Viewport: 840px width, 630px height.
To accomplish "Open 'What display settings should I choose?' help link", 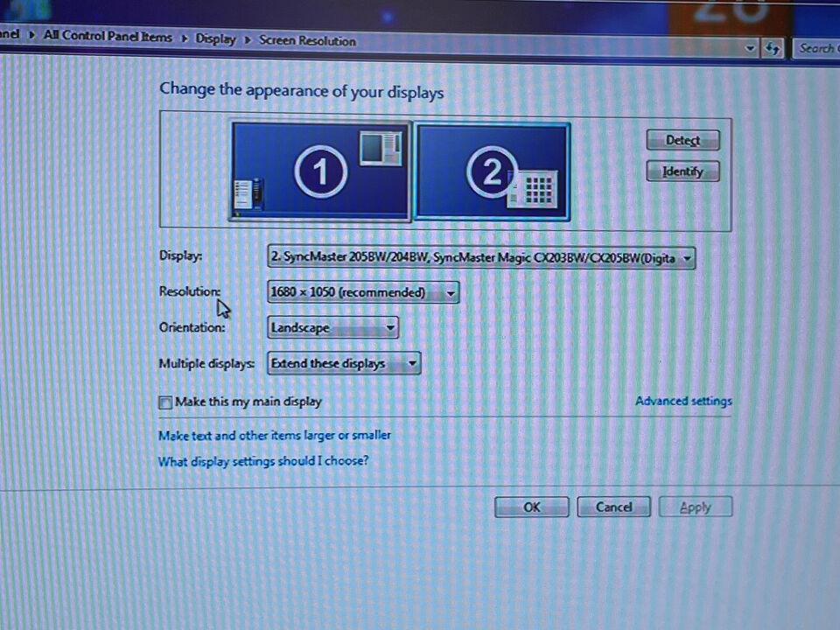I will click(263, 461).
